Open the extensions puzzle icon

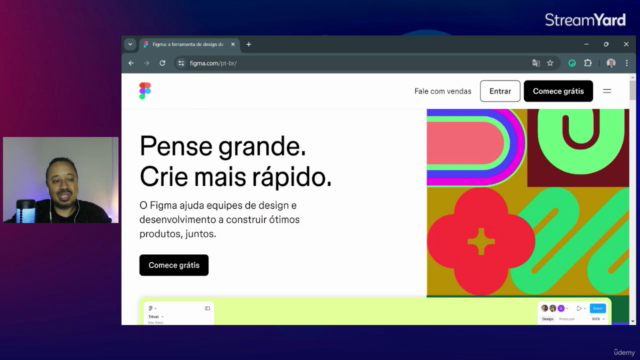(588, 63)
